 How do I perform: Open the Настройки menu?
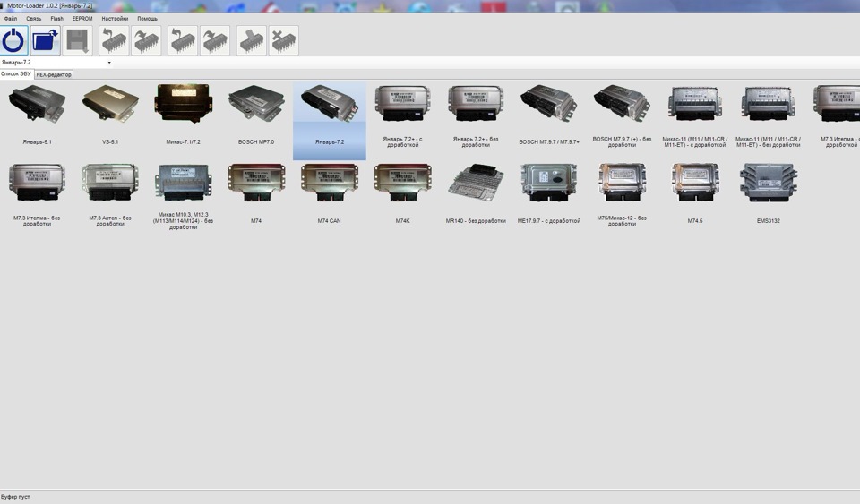tap(115, 19)
